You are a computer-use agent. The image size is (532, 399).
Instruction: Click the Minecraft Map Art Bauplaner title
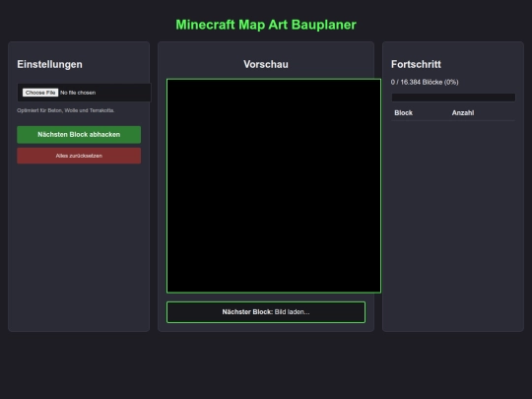click(266, 25)
